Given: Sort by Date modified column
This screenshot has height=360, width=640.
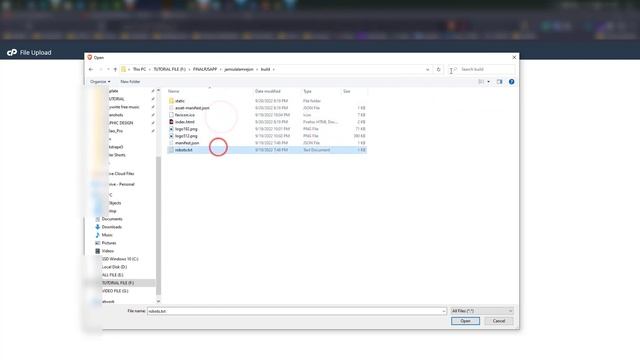Looking at the screenshot, I should tap(268, 91).
